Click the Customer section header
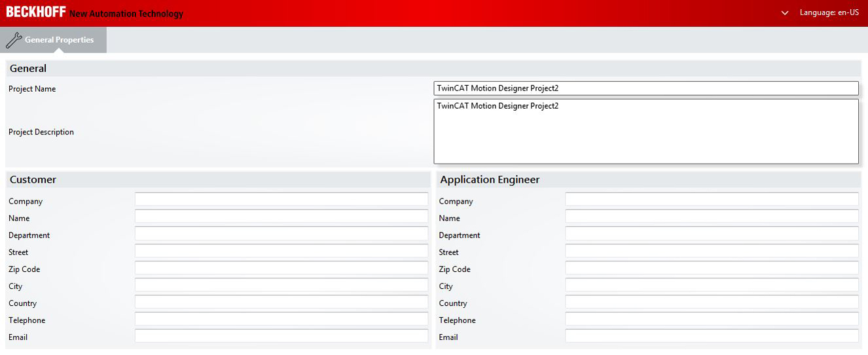 pos(218,179)
